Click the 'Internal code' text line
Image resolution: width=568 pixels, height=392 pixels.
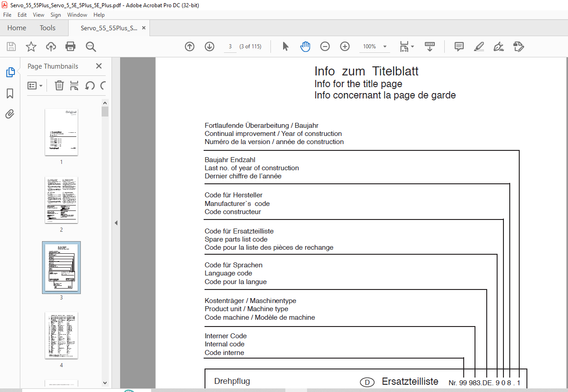[x=224, y=344]
